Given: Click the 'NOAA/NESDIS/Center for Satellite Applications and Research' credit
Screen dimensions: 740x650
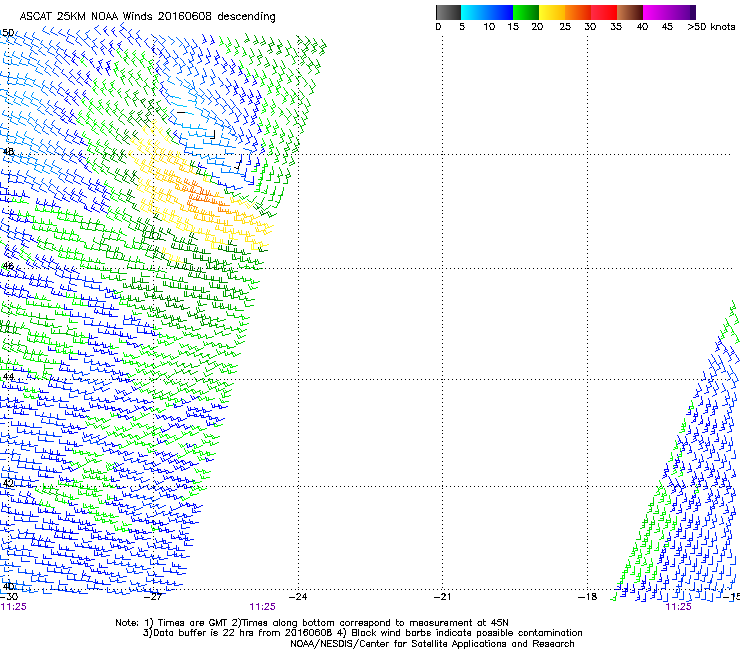Looking at the screenshot, I should click(x=432, y=644).
